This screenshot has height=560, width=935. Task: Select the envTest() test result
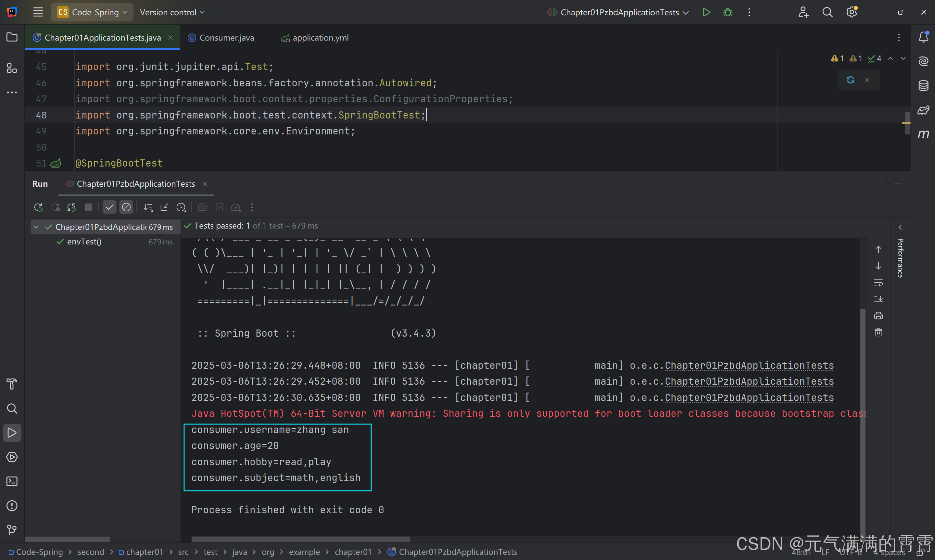[84, 242]
